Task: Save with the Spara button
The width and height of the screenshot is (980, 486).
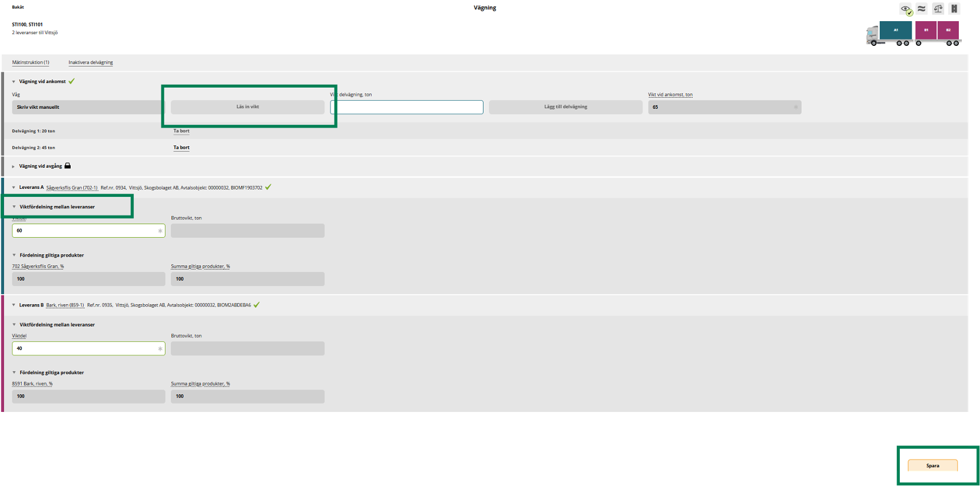Action: pos(933,465)
